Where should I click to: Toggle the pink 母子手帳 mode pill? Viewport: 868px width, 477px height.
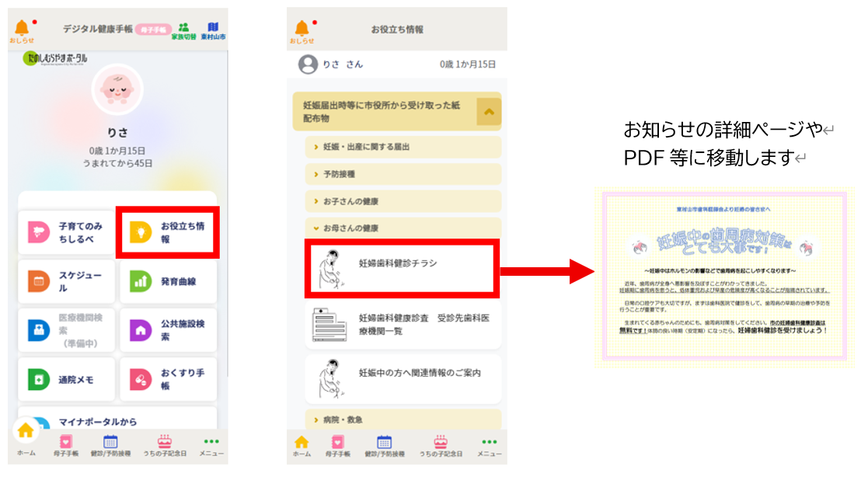[x=153, y=30]
